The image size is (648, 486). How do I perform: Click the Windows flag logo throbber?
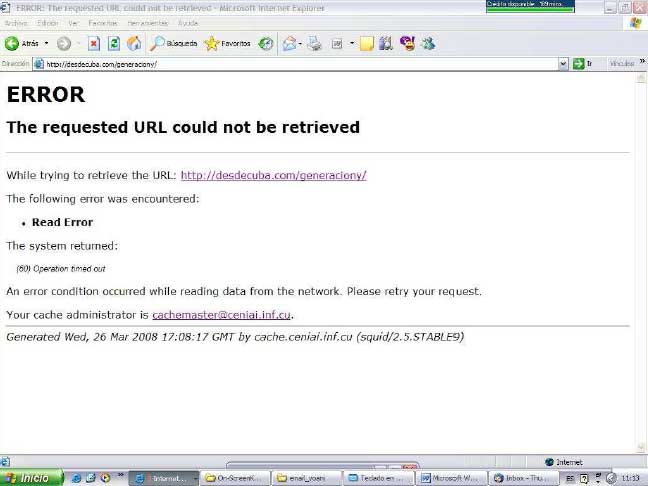click(636, 23)
